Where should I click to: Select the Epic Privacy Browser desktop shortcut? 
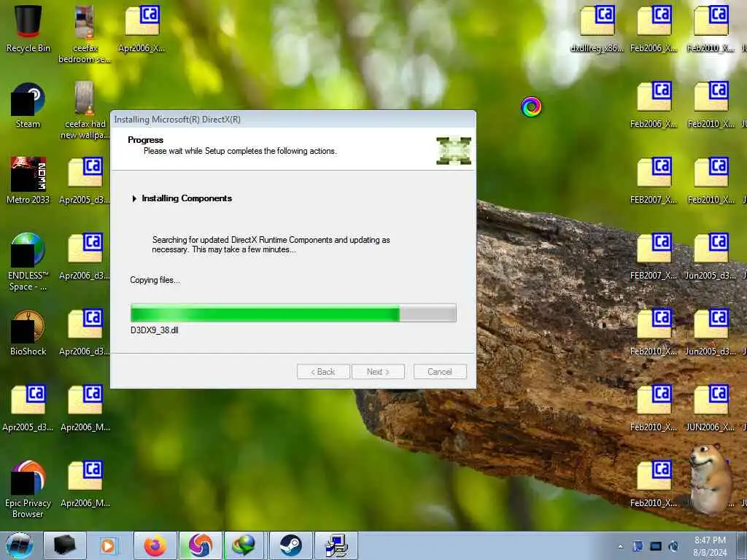coord(28,489)
